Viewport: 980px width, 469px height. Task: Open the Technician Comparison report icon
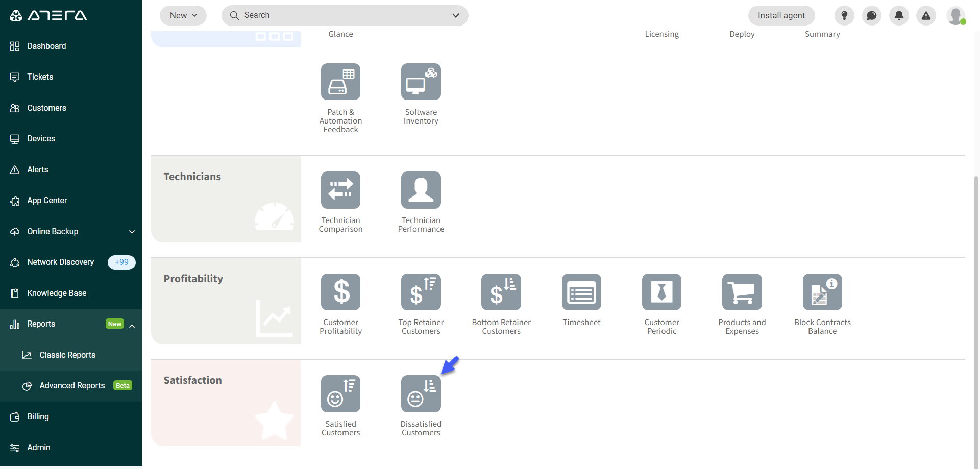point(340,190)
